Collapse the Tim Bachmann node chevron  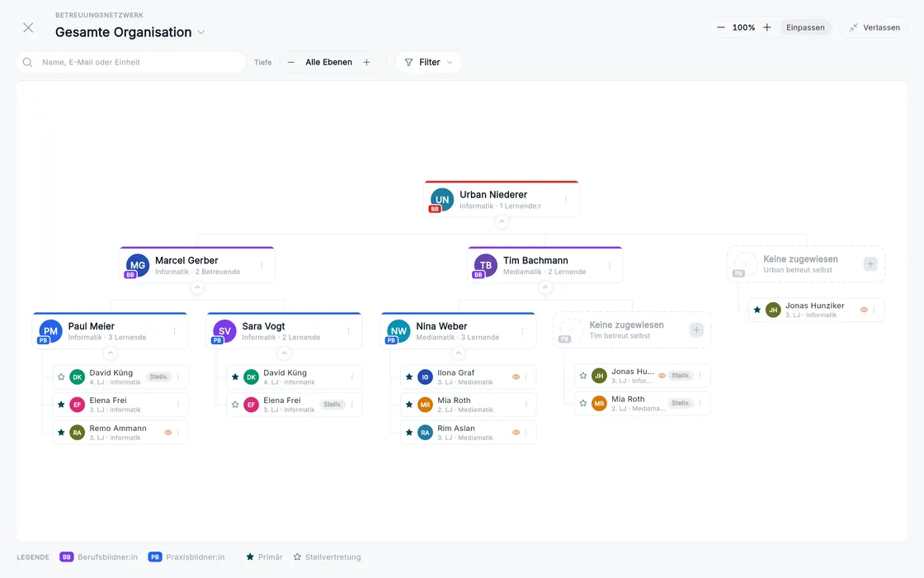coord(545,287)
